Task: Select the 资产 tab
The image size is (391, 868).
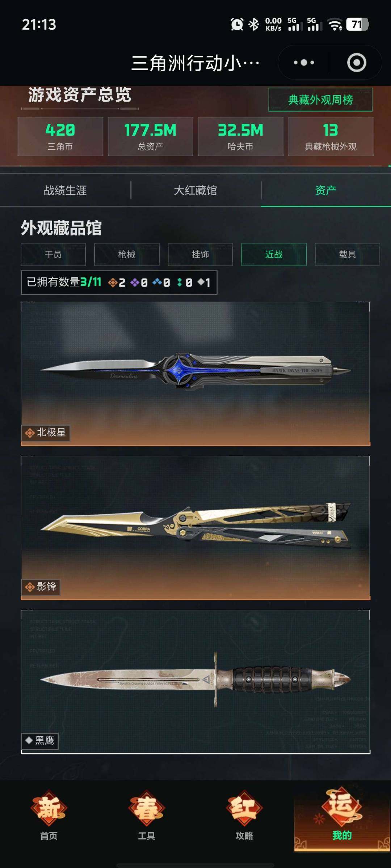Action: tap(326, 190)
